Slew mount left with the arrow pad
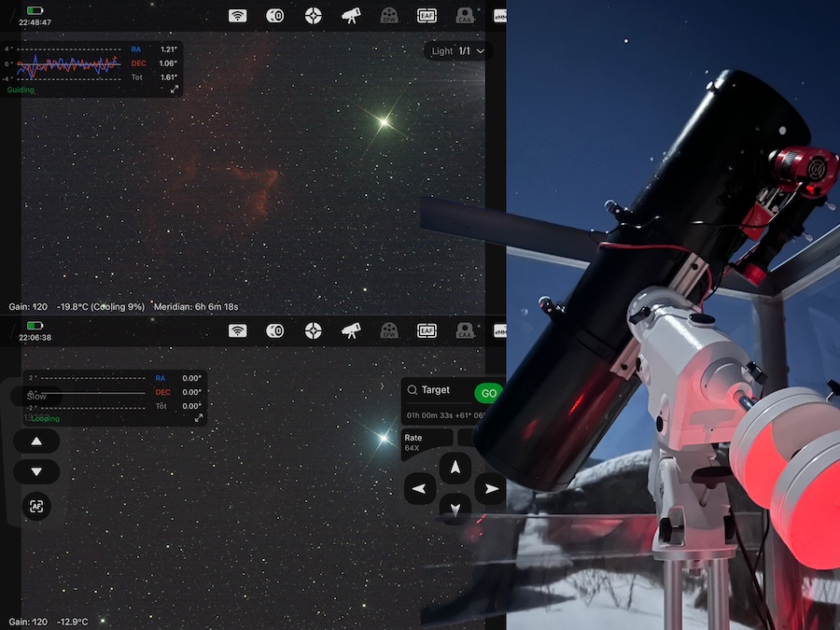This screenshot has width=840, height=630. pos(419,488)
